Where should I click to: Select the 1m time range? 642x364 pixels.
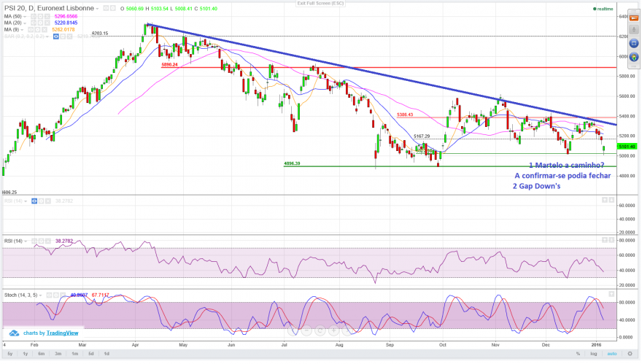pyautogui.click(x=74, y=355)
